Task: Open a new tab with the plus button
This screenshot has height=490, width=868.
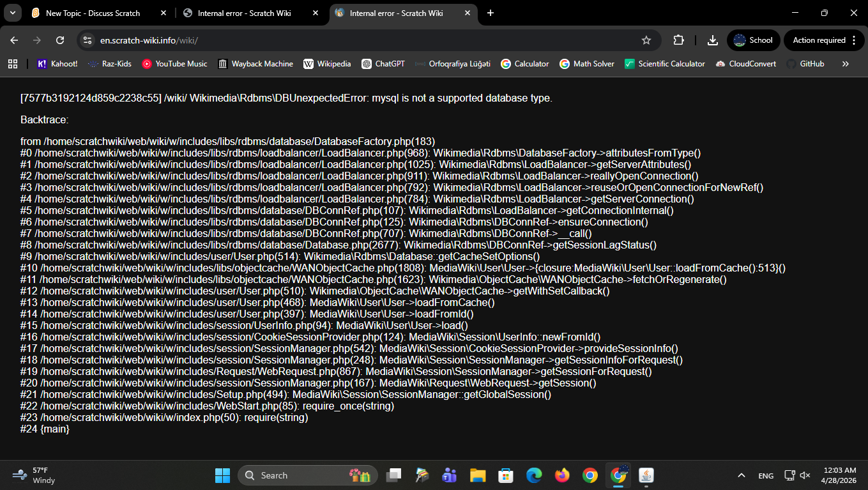Action: coord(491,13)
